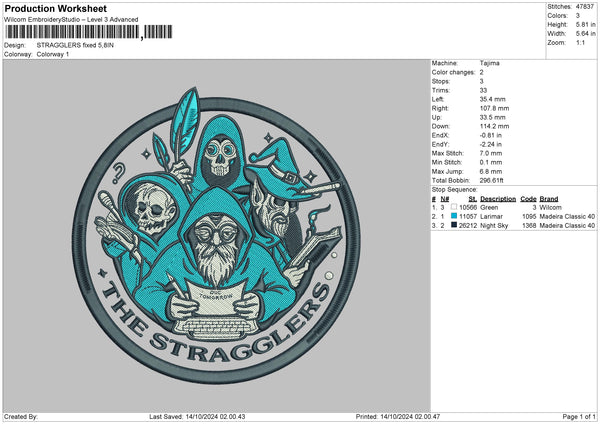
Task: Click the 'Created By:' footer label
Action: pyautogui.click(x=21, y=416)
